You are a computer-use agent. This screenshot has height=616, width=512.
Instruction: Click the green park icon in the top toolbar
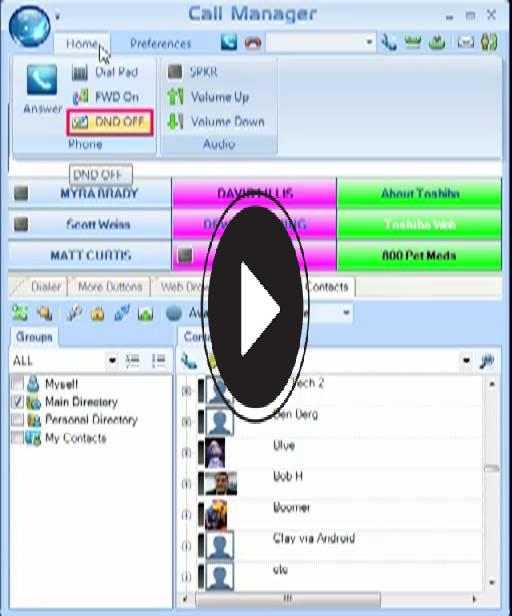click(x=437, y=42)
